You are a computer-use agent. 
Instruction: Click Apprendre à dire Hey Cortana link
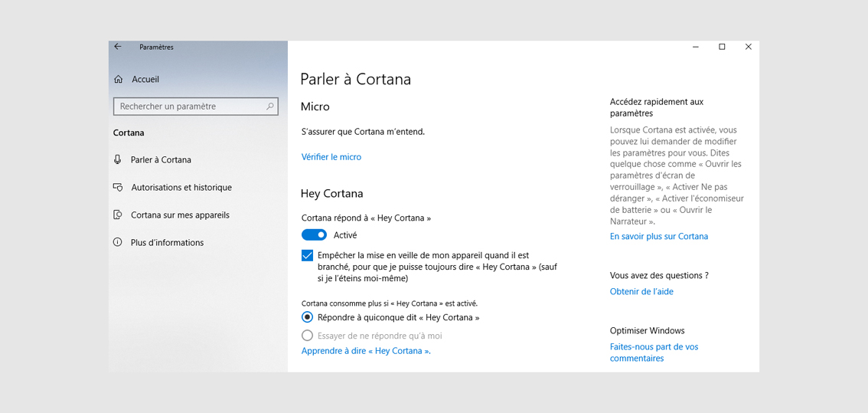tap(366, 351)
